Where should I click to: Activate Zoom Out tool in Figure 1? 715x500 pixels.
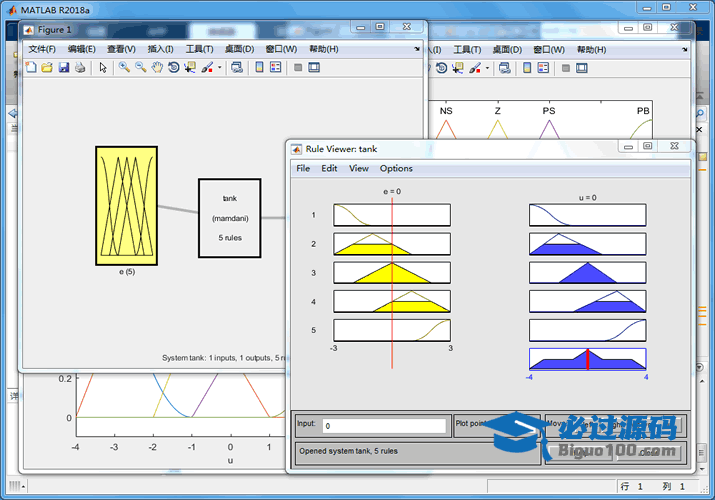pos(140,67)
